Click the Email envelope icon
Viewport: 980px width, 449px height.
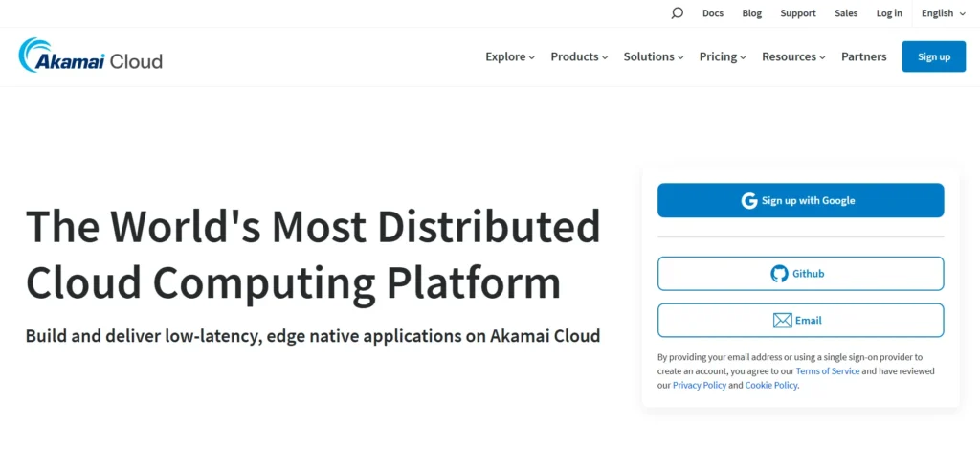tap(783, 321)
